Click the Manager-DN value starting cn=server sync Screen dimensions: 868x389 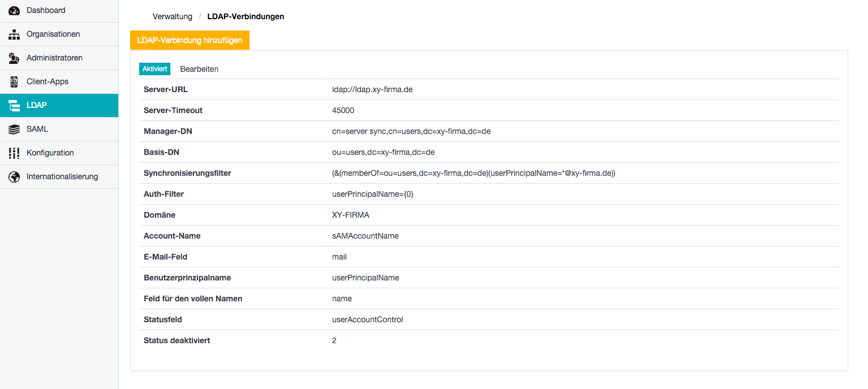coord(411,131)
